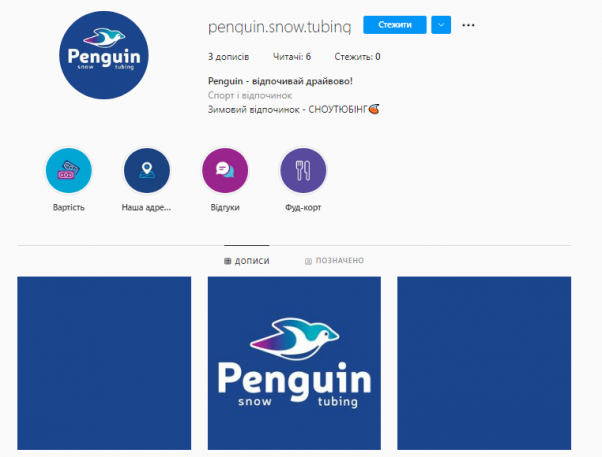Open the Відгуки reviews highlight icon

[225, 171]
